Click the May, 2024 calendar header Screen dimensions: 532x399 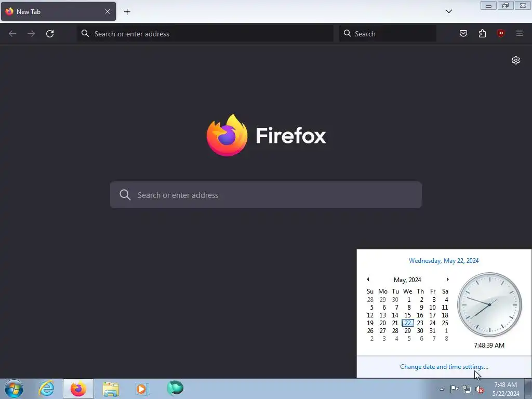[x=407, y=280]
